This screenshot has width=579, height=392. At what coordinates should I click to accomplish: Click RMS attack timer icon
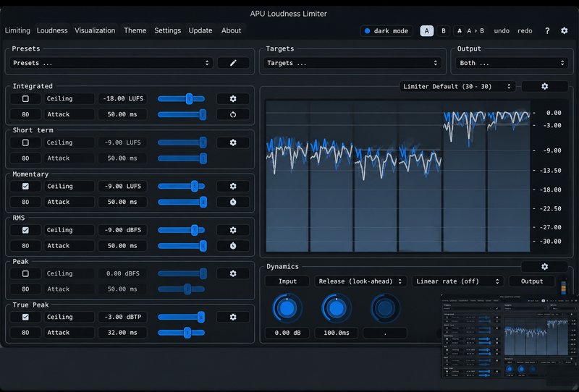tap(233, 246)
